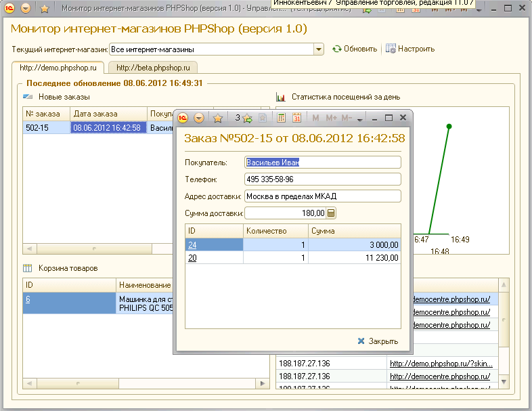Minimize the order dialog window
Image resolution: width=532 pixels, height=411 pixels.
pos(374,118)
